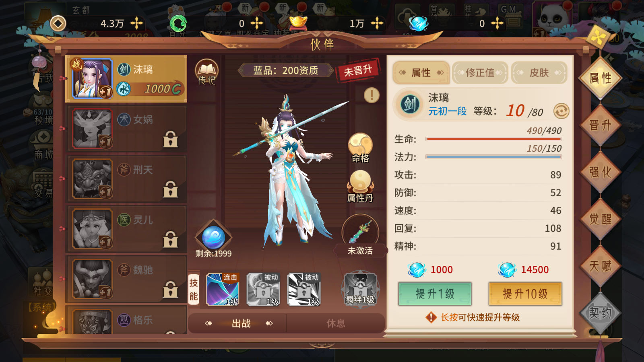Select the 连击 skill icon

pyautogui.click(x=223, y=289)
